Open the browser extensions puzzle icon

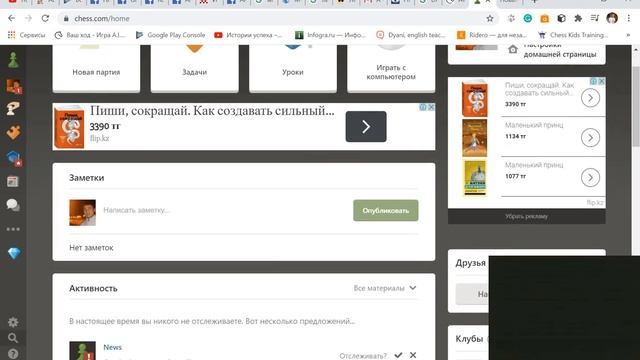point(578,18)
